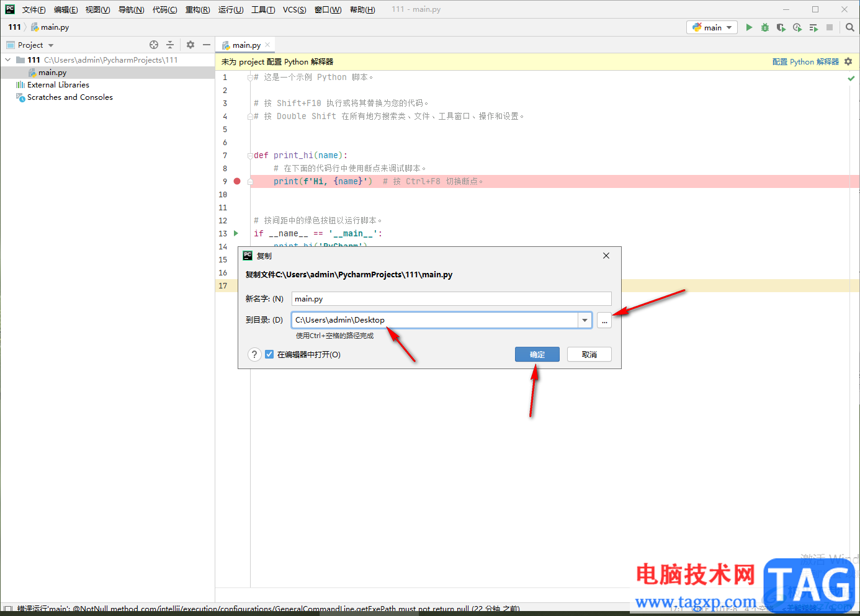Toggle breakpoint on line 9
This screenshot has width=860, height=616.
[237, 181]
